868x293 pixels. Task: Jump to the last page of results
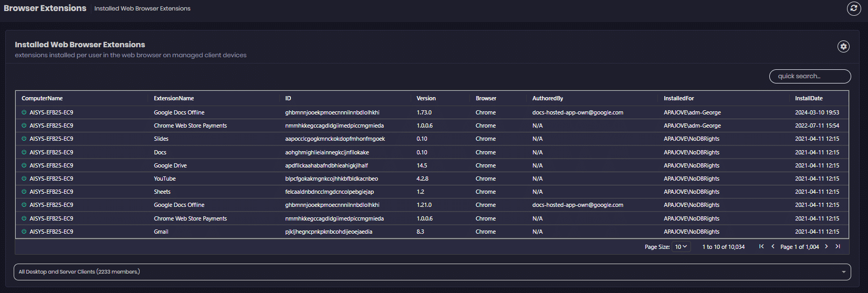coord(838,247)
